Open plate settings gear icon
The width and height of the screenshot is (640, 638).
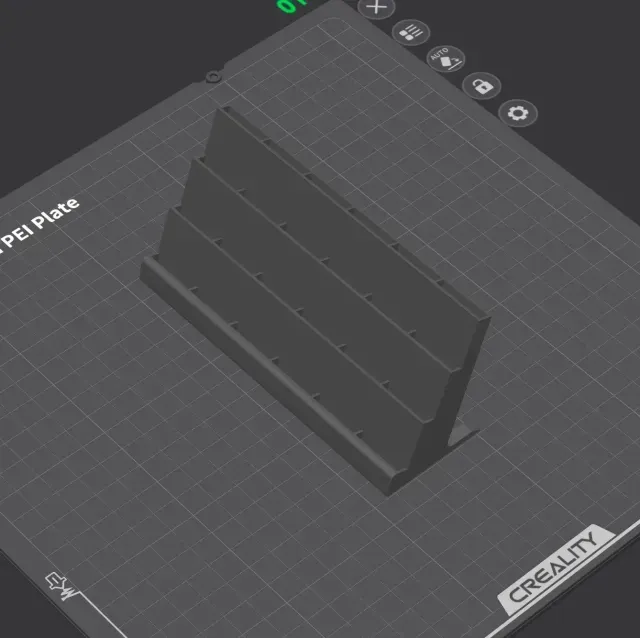(x=518, y=113)
